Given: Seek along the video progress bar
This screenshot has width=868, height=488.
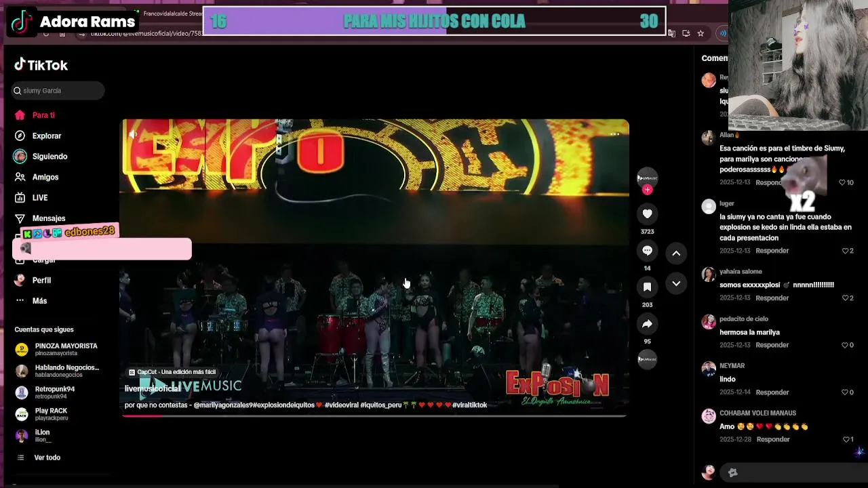Looking at the screenshot, I should [x=374, y=415].
